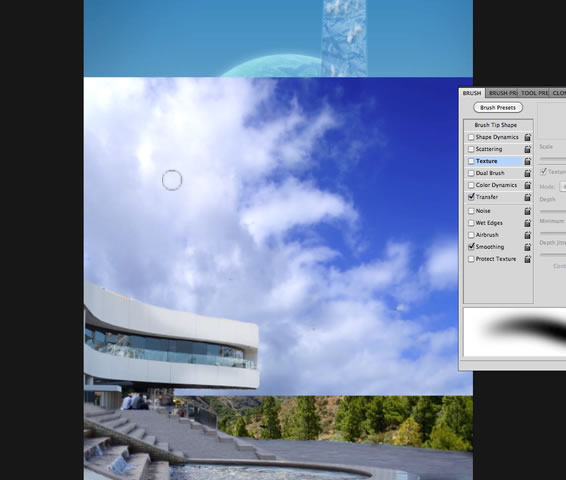The width and height of the screenshot is (566, 480).
Task: Enable Airbrush checkbox
Action: pyautogui.click(x=471, y=235)
